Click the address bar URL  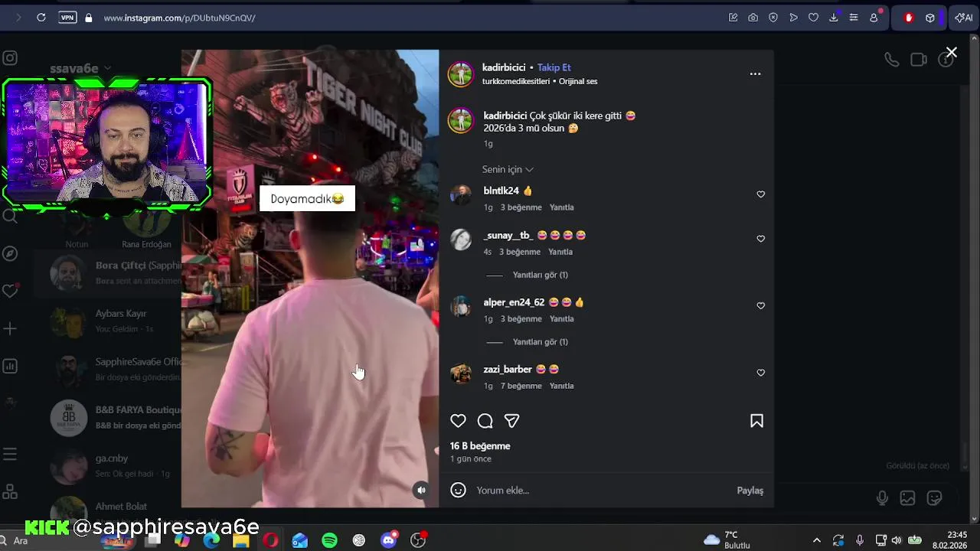pyautogui.click(x=179, y=18)
